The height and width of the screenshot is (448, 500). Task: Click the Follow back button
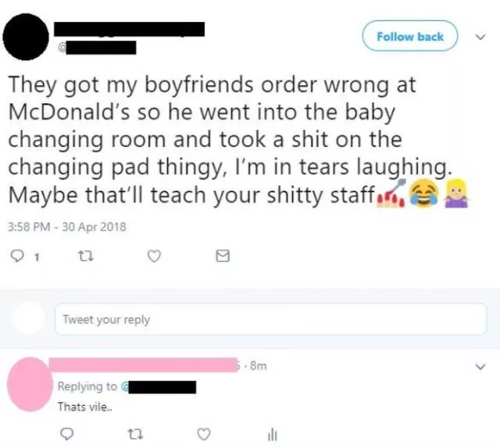409,36
